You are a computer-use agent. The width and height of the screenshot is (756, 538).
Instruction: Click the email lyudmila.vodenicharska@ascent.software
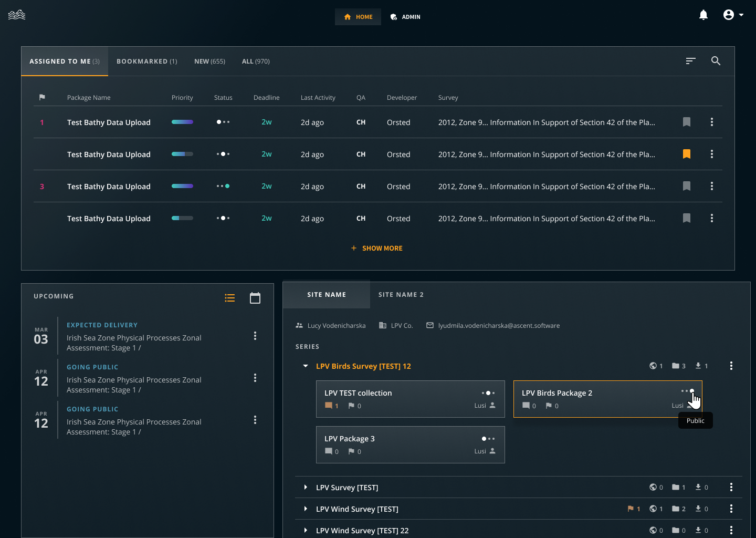coord(499,326)
